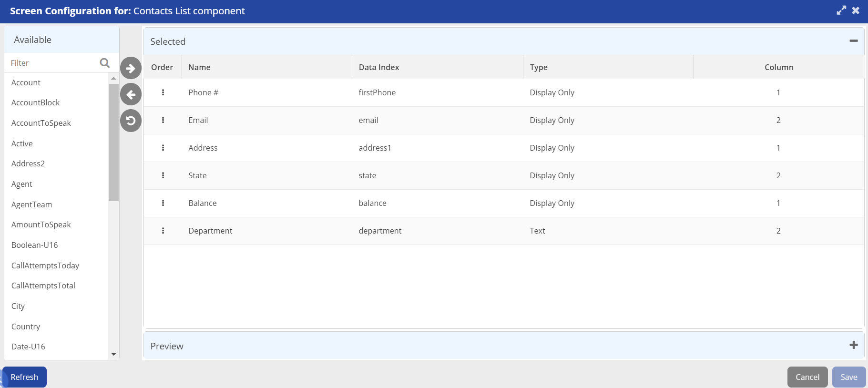Image resolution: width=868 pixels, height=388 pixels.
Task: Select AmountToSpeak in the Available list
Action: pos(41,225)
